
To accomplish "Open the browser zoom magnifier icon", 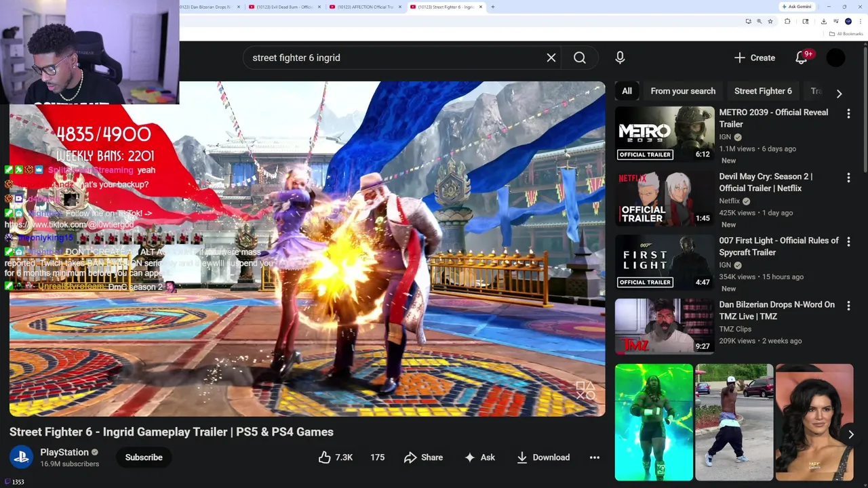I will [759, 22].
